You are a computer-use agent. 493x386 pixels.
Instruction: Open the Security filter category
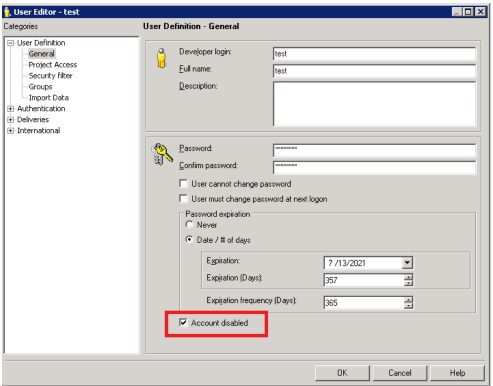tap(50, 76)
